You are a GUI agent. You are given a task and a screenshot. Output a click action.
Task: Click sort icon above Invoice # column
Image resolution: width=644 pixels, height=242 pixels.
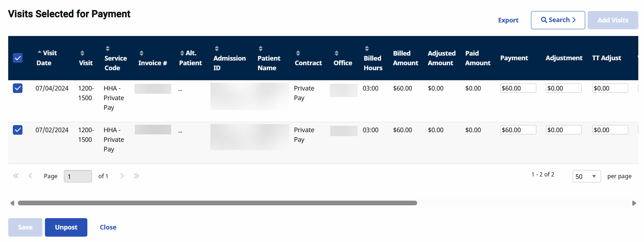[x=142, y=53]
